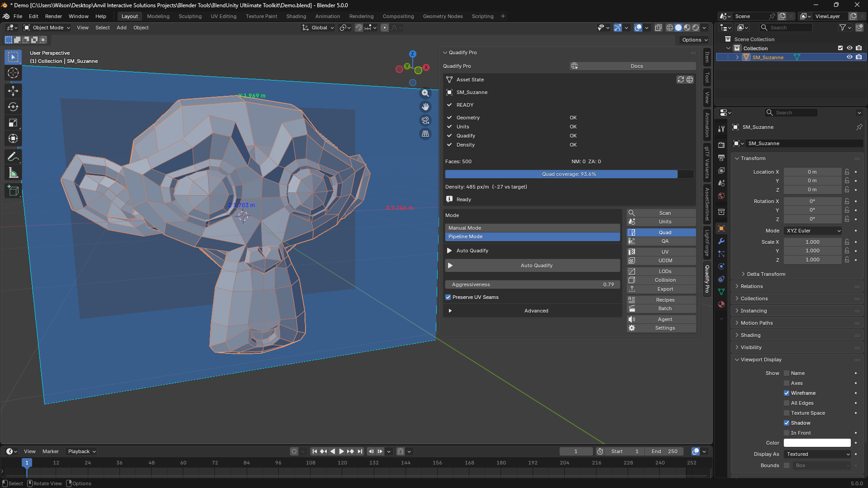
Task: Switch to the UV Editing workspace tab
Action: (x=223, y=16)
